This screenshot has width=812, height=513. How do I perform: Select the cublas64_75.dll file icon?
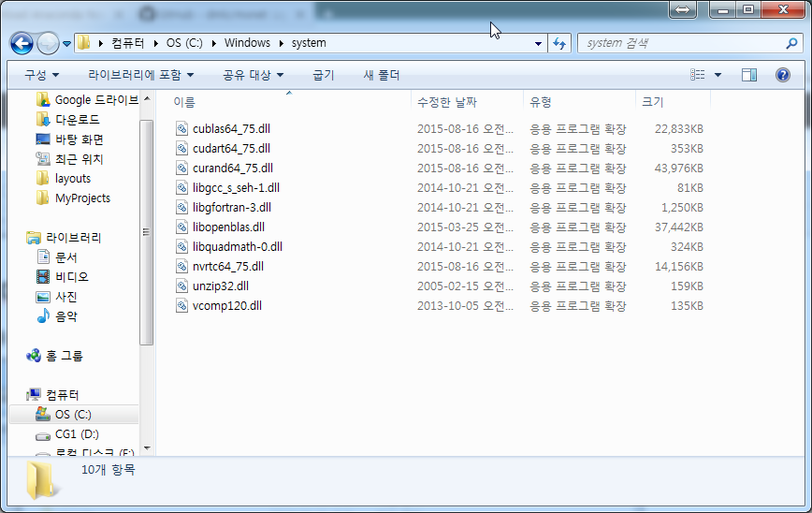point(181,128)
